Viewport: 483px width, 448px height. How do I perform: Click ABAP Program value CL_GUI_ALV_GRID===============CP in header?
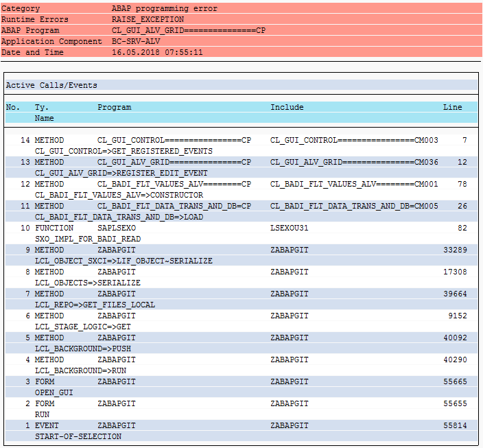click(x=189, y=30)
